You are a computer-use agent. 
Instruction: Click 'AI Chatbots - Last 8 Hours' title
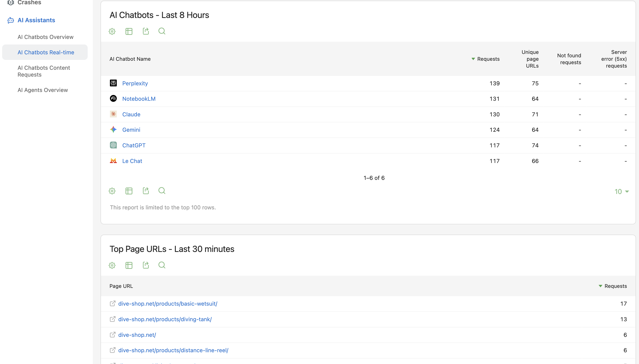[x=159, y=15]
